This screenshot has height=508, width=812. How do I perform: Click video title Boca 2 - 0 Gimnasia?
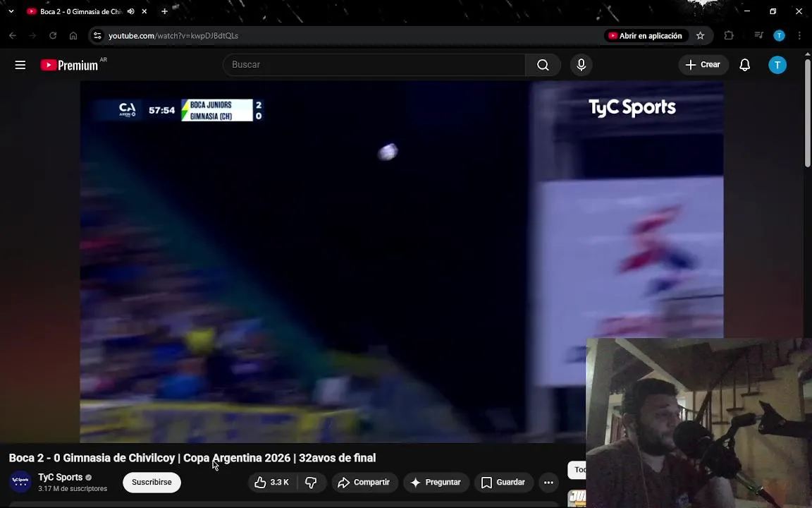[x=192, y=458]
